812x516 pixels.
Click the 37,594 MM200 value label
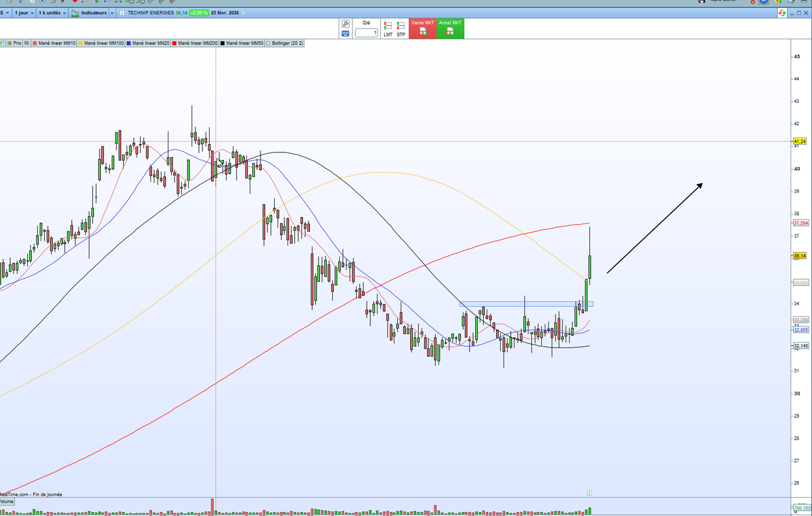800,223
